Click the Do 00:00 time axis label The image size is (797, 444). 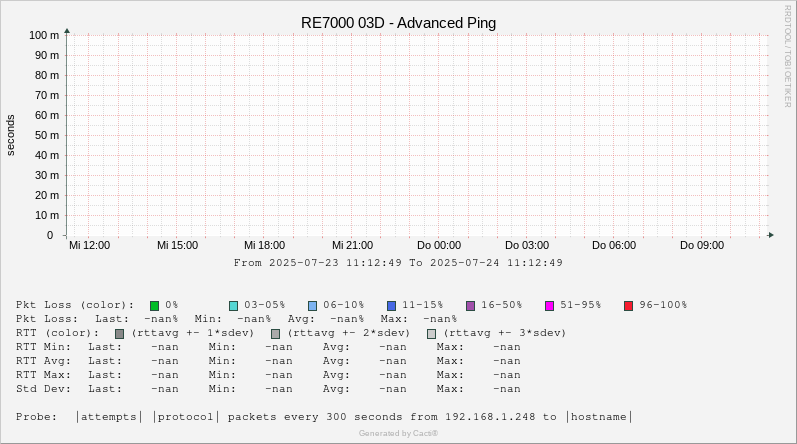pyautogui.click(x=439, y=245)
